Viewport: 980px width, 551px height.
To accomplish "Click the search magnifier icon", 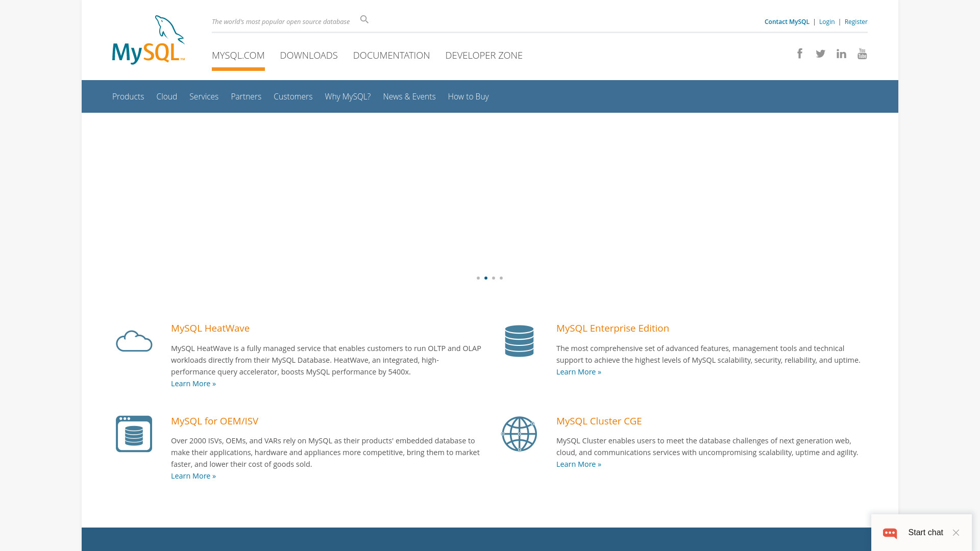I will [364, 19].
